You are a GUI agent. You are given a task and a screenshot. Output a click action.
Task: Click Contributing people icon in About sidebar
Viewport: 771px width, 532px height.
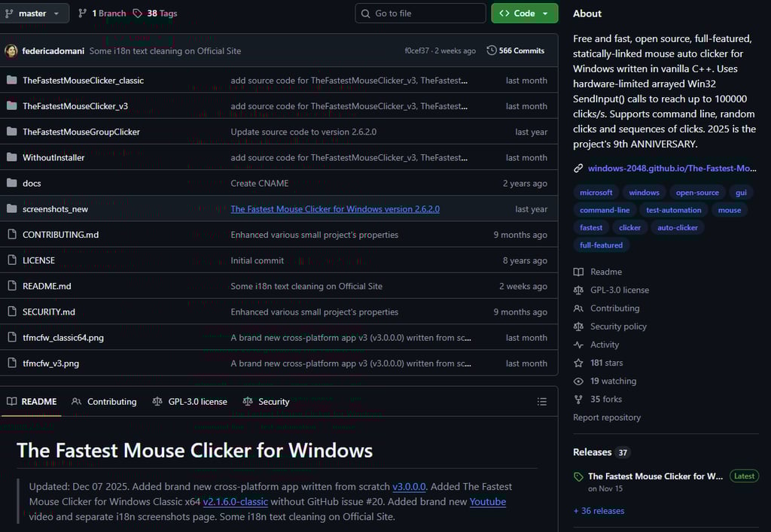pyautogui.click(x=578, y=309)
